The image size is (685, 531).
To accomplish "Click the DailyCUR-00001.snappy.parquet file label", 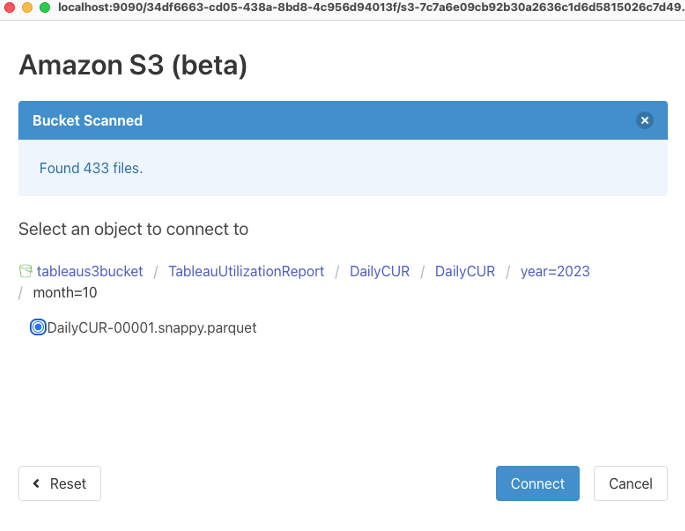I will 152,327.
